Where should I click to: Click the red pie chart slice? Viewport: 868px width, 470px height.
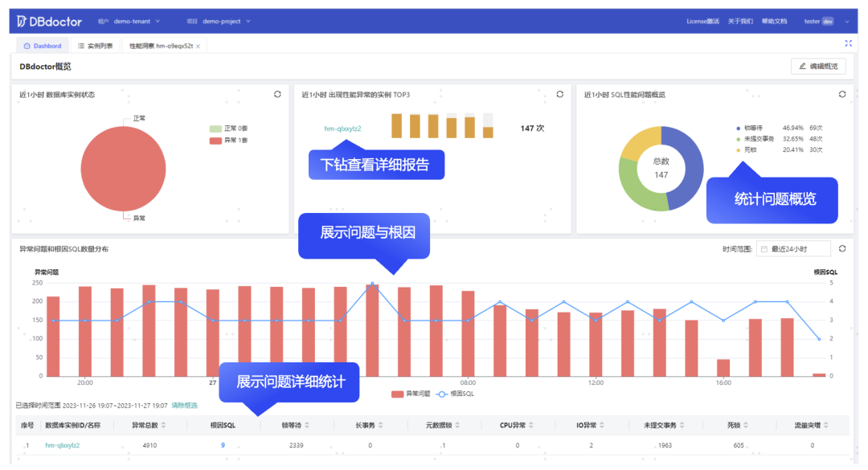click(123, 169)
